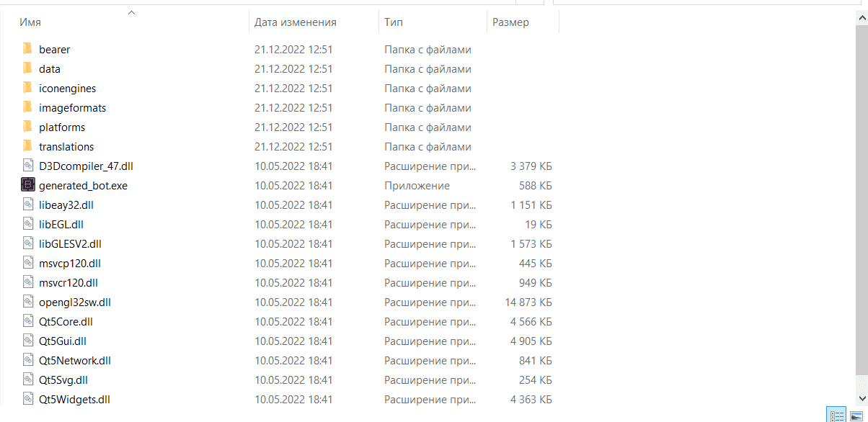
Task: Click the Qt5Core.dll file icon
Action: point(27,321)
